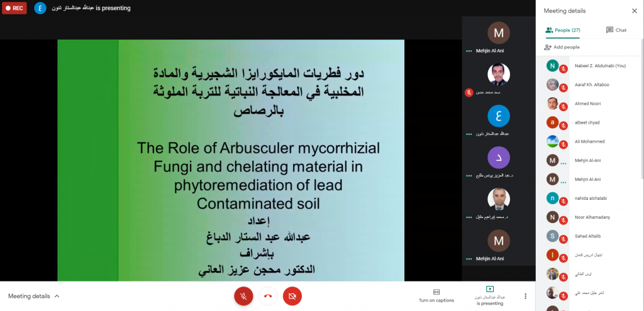
Task: Turn on captions
Action: click(436, 296)
